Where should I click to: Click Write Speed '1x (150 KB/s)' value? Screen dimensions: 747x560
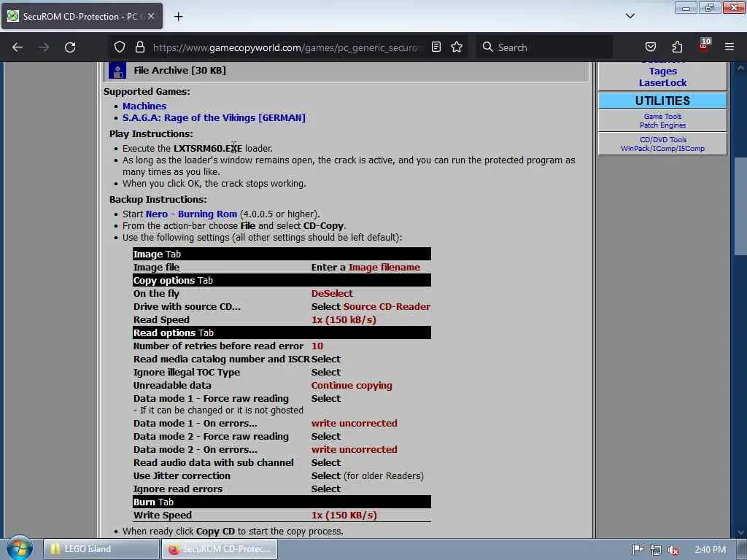tap(344, 516)
